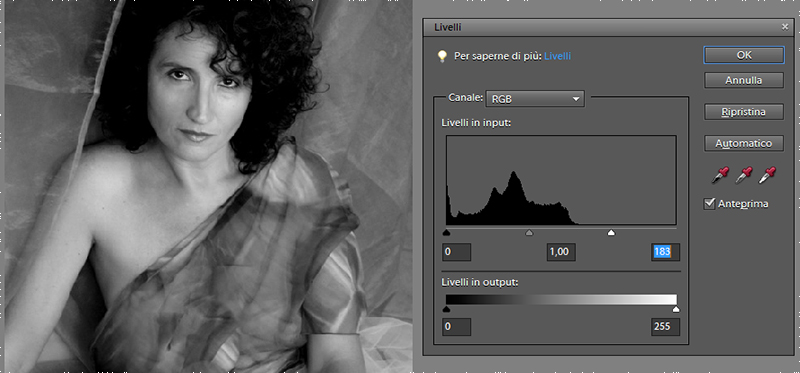Open the Livelli help link
Image resolution: width=800 pixels, height=373 pixels.
click(558, 56)
